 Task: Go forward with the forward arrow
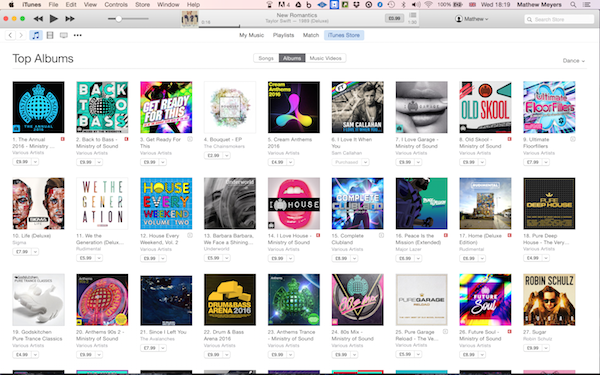tap(21, 35)
